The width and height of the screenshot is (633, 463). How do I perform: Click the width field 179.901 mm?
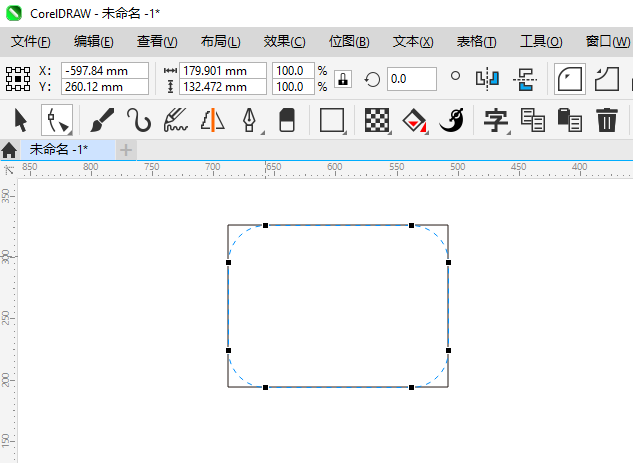coord(223,71)
